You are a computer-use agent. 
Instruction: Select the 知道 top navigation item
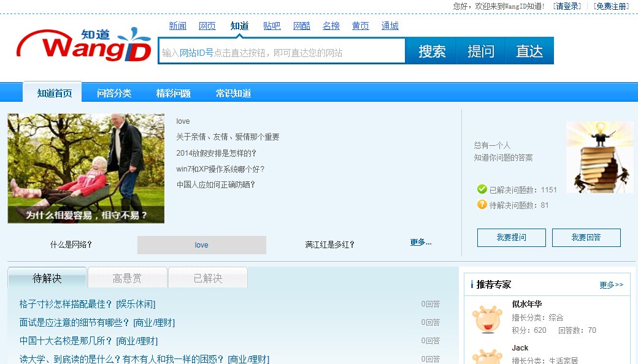240,26
